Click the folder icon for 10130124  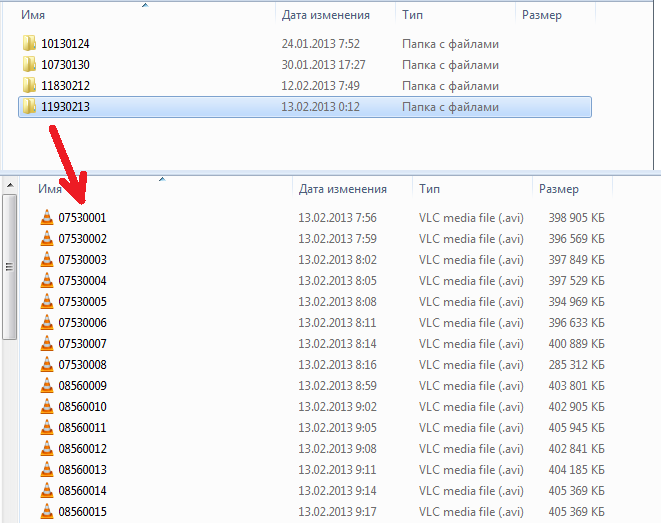point(28,44)
